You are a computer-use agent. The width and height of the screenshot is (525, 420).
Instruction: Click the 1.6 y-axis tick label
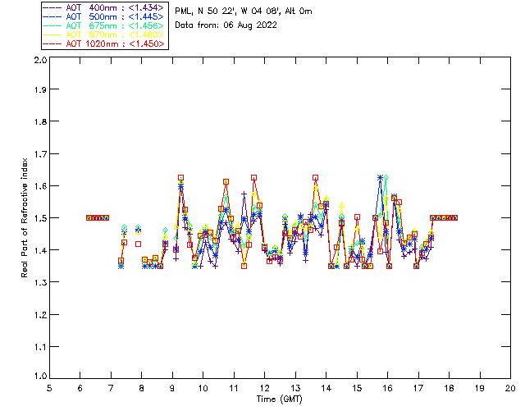coord(40,186)
